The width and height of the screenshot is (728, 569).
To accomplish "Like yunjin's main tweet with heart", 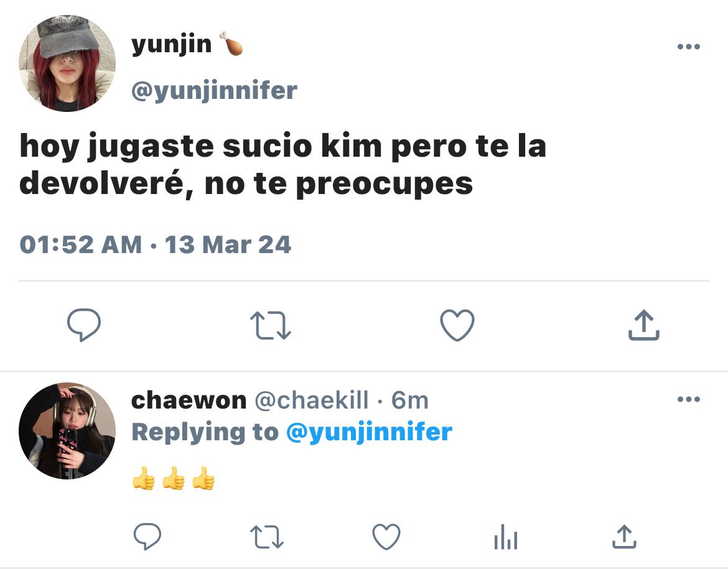I will coord(457,325).
